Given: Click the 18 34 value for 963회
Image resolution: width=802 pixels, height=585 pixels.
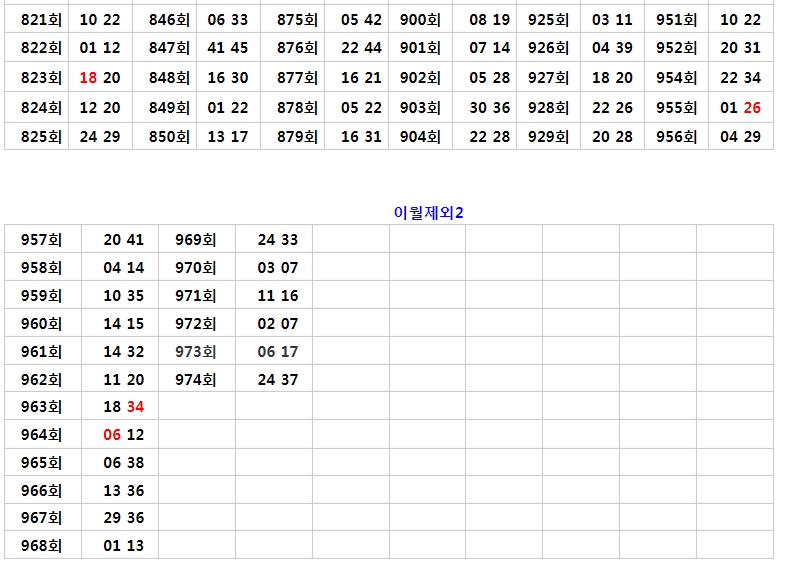Looking at the screenshot, I should (x=124, y=407).
